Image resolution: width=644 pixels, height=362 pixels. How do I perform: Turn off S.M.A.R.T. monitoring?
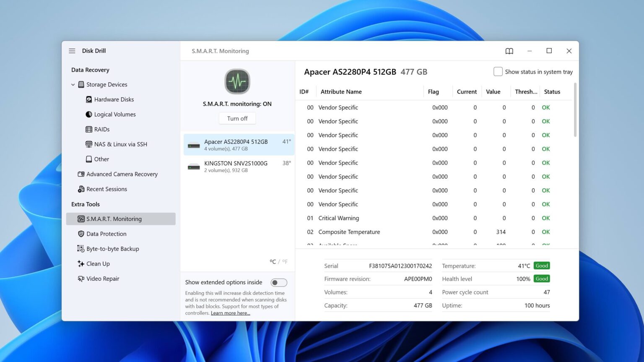(x=237, y=119)
